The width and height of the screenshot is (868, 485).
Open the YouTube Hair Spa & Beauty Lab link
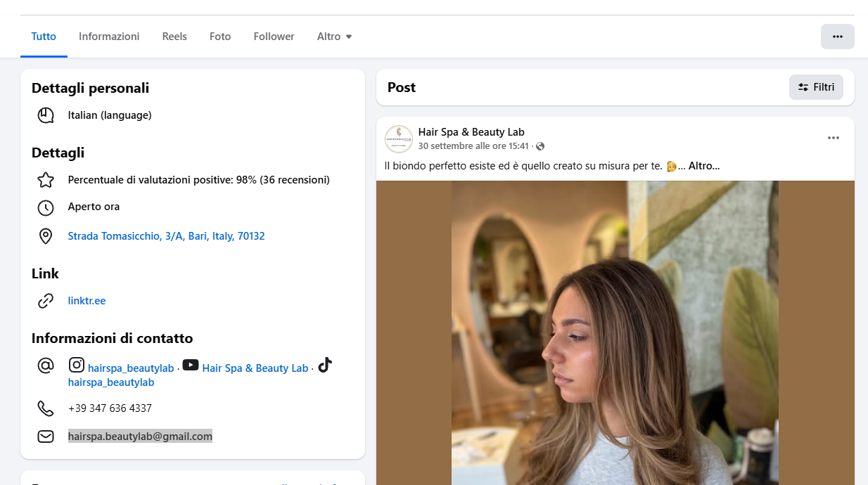pyautogui.click(x=255, y=368)
